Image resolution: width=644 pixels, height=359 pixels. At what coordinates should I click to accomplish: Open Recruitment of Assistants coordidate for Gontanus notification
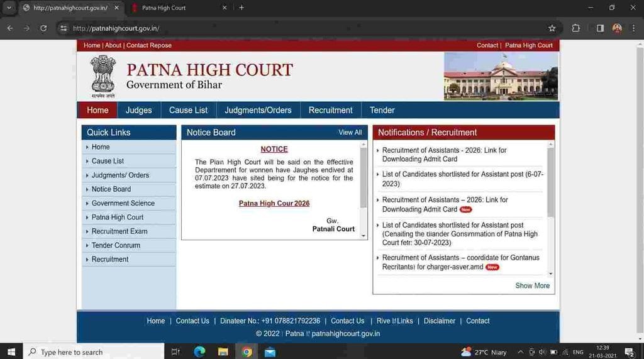(461, 262)
